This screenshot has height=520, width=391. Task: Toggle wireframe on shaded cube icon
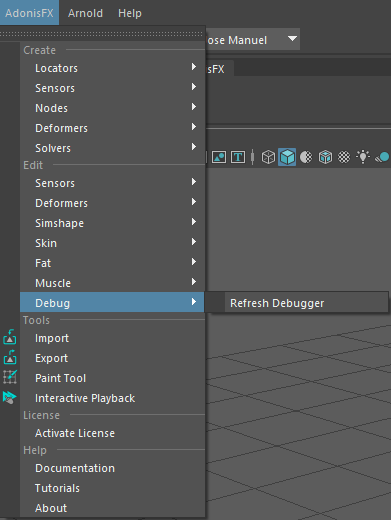tap(325, 157)
